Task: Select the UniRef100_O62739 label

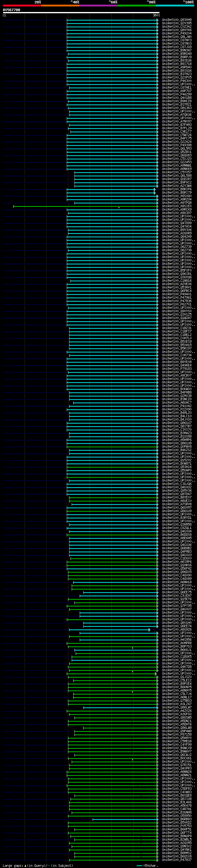Action: pyautogui.click(x=177, y=247)
